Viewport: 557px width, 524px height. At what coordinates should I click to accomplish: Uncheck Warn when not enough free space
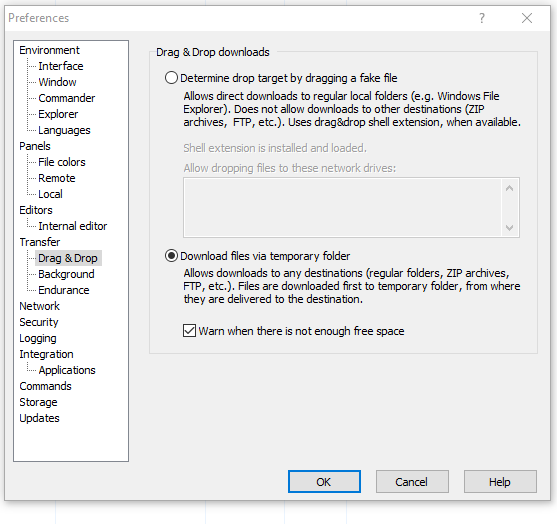tap(189, 331)
